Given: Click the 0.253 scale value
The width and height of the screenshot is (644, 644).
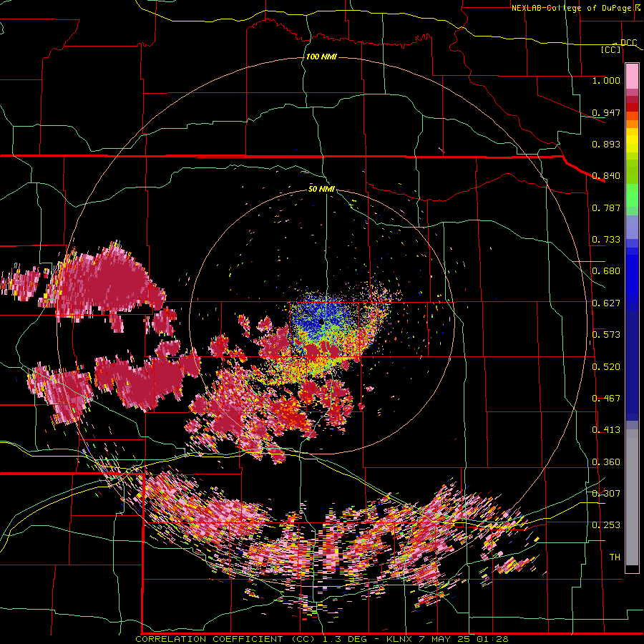Looking at the screenshot, I should [x=606, y=525].
